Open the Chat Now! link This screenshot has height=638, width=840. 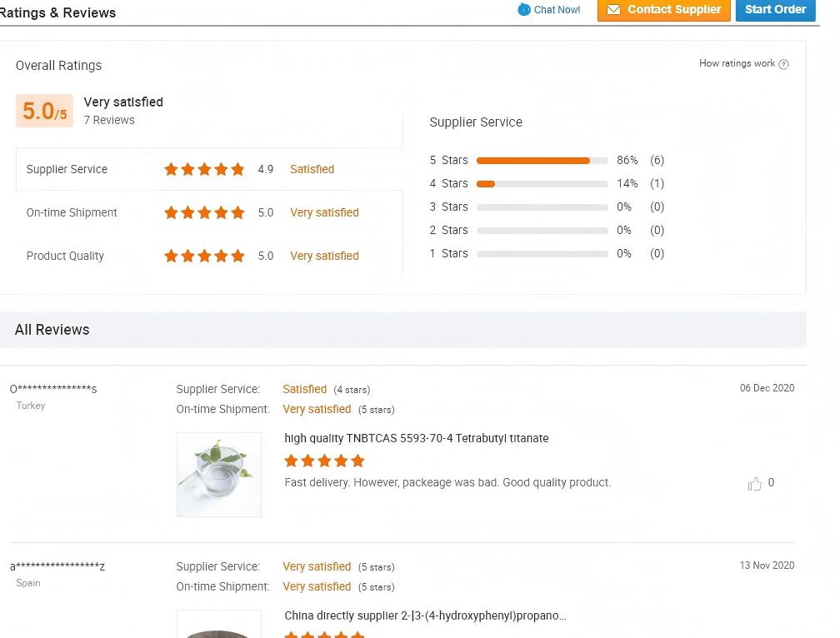click(557, 10)
